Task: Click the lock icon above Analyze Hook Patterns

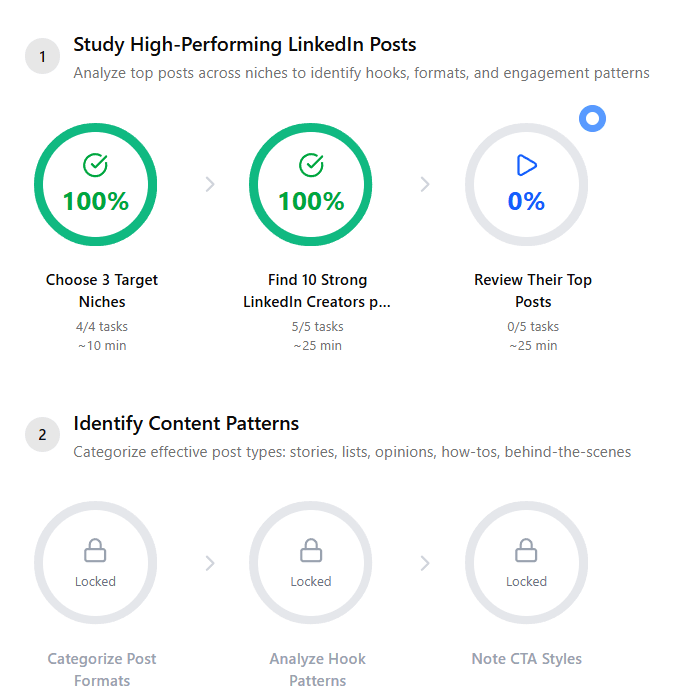Action: [x=311, y=550]
